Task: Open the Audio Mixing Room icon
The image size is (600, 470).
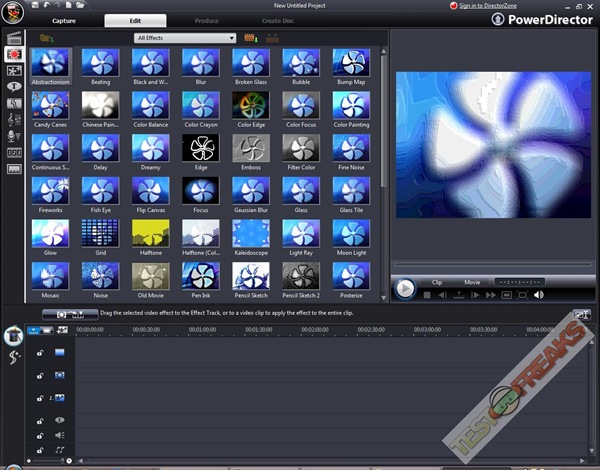Action: point(14,118)
